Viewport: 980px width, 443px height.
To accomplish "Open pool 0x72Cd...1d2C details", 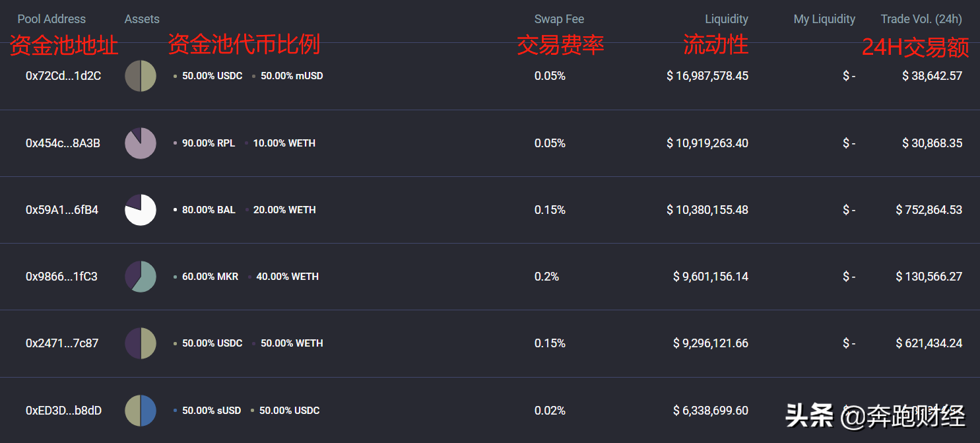I will point(63,75).
